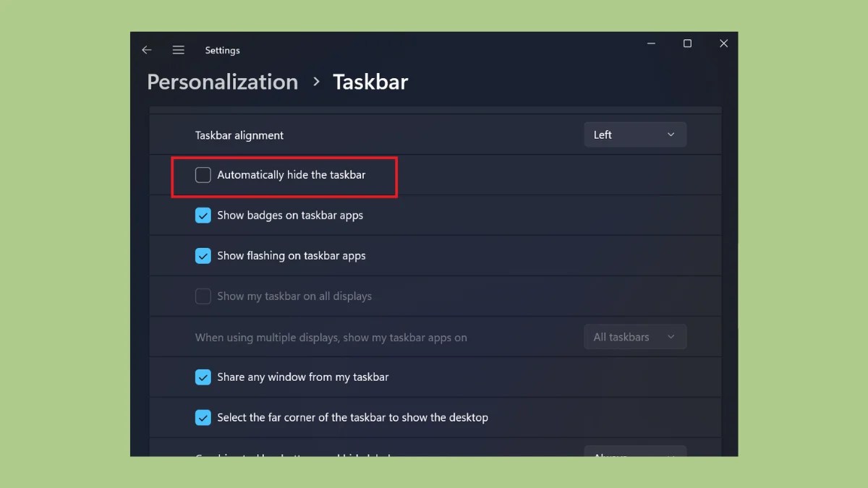The image size is (868, 488).
Task: Maximize the Settings window
Action: click(x=686, y=43)
